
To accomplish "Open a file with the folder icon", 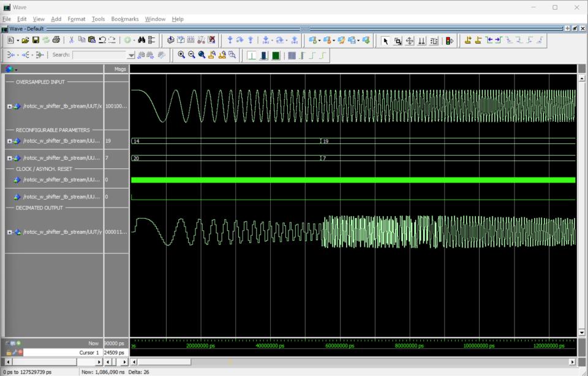I will 25,40.
